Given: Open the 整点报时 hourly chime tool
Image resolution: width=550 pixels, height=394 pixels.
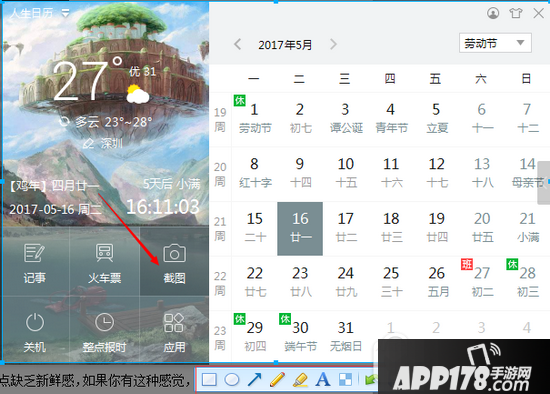Looking at the screenshot, I should click(105, 332).
